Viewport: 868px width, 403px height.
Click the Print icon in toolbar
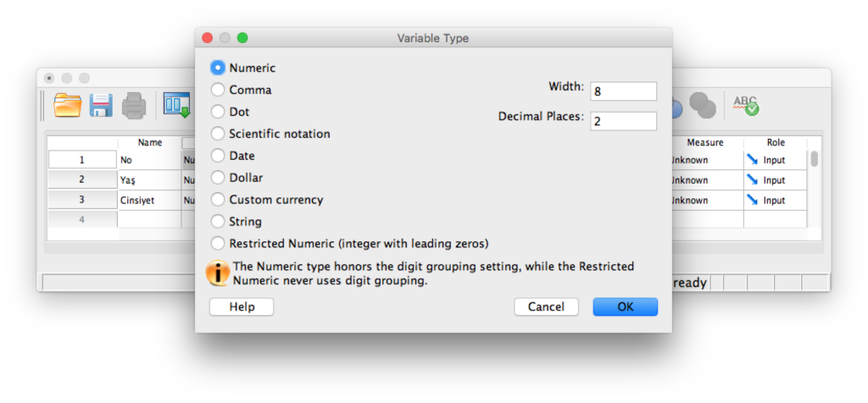pyautogui.click(x=134, y=105)
